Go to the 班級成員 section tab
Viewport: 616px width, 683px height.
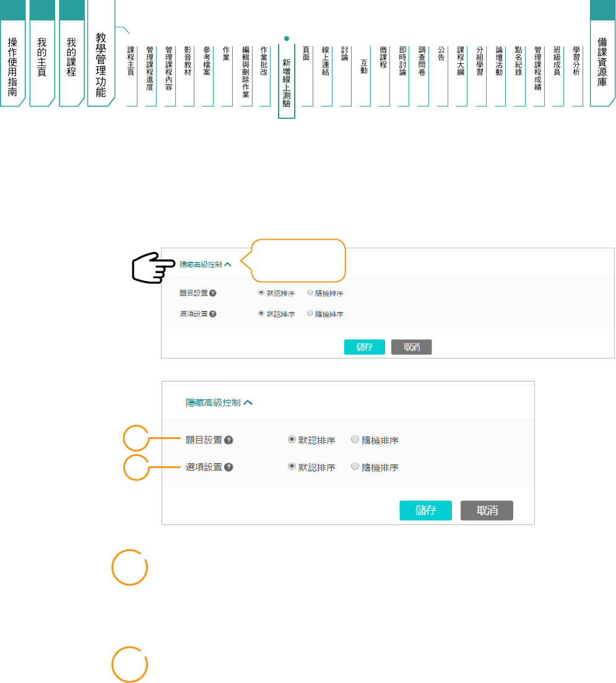click(x=558, y=75)
